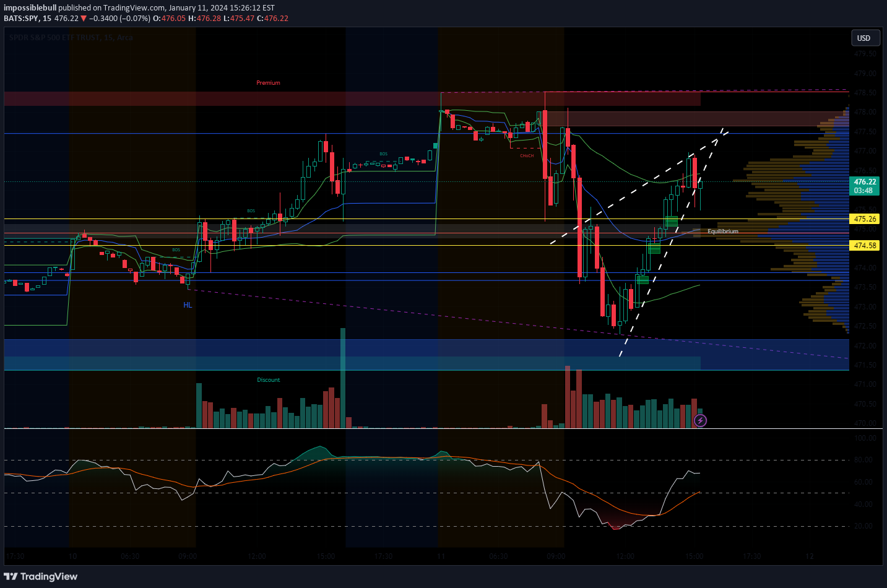Click the 471.50 price axis label

pos(865,365)
